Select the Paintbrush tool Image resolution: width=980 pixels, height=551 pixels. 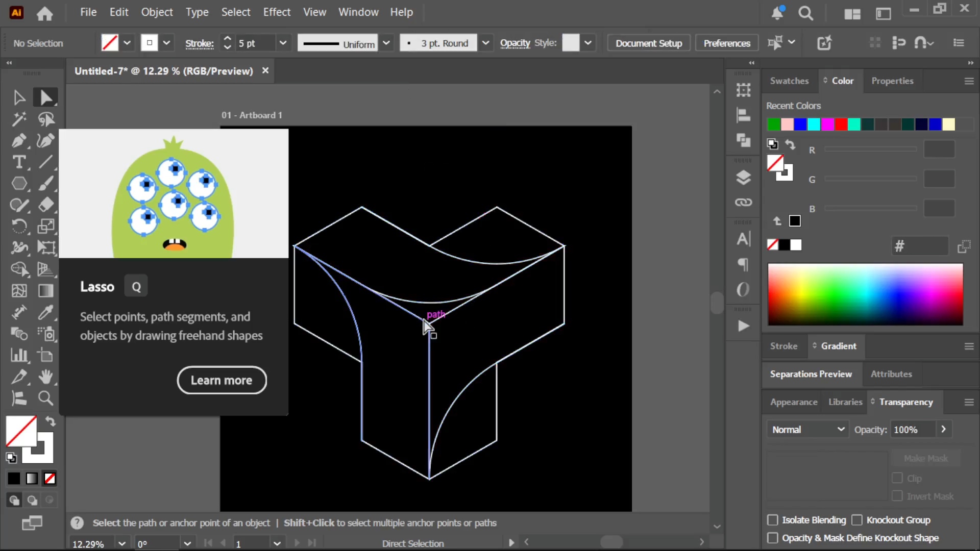(x=46, y=183)
